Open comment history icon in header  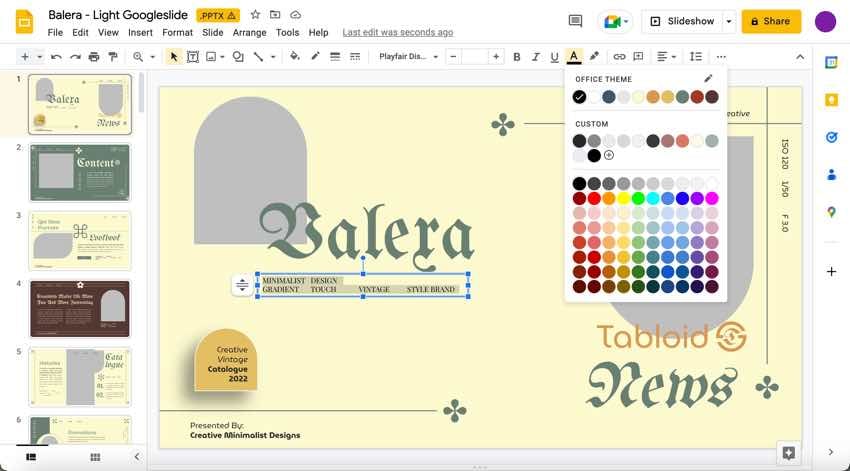(575, 21)
